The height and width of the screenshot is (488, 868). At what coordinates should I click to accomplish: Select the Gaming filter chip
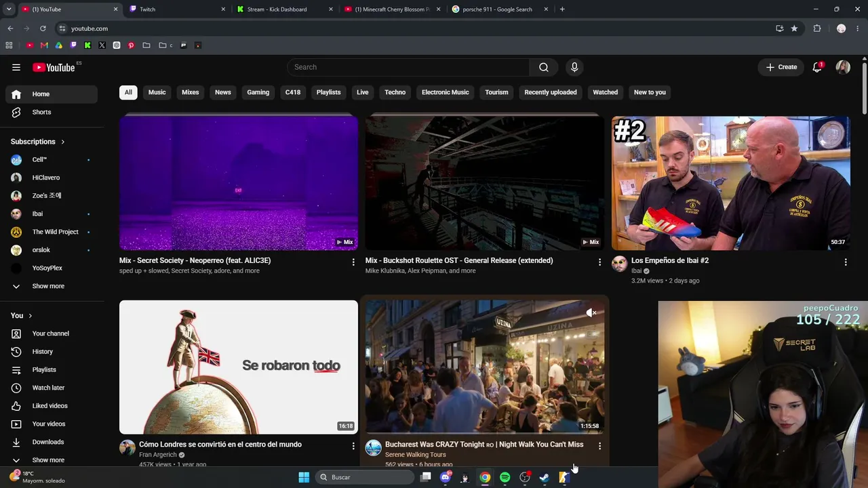click(x=258, y=92)
